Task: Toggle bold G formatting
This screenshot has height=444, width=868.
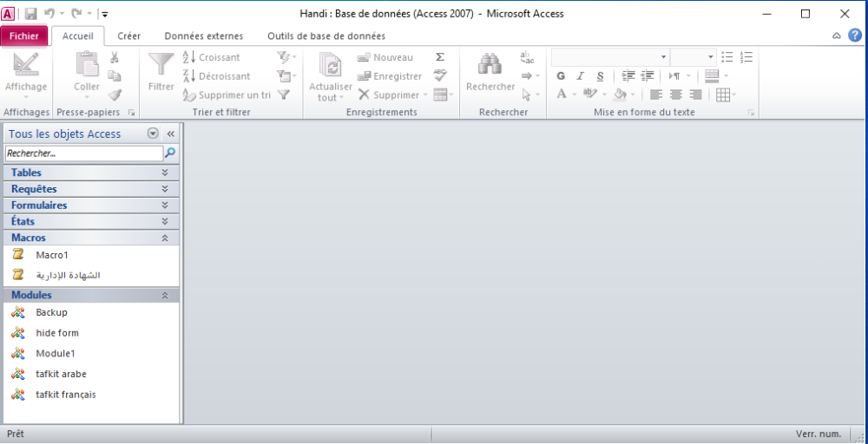Action: [561, 75]
